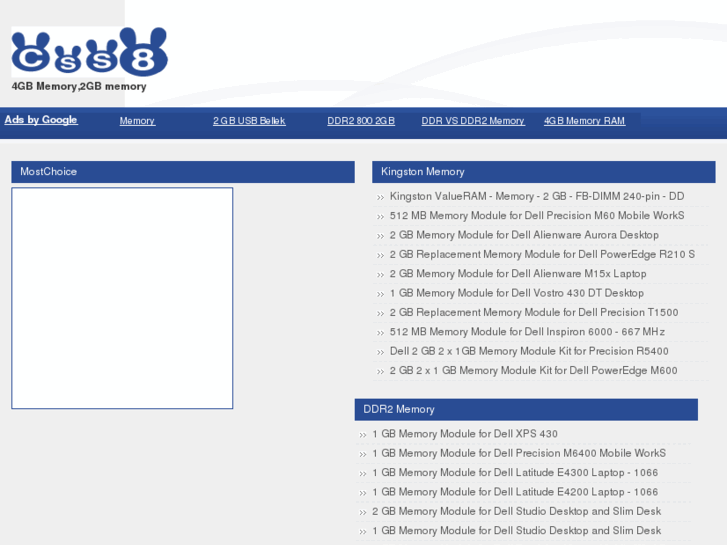Viewport: 727px width, 545px height.
Task: Click the empty MostChoice ad box
Action: click(122, 298)
